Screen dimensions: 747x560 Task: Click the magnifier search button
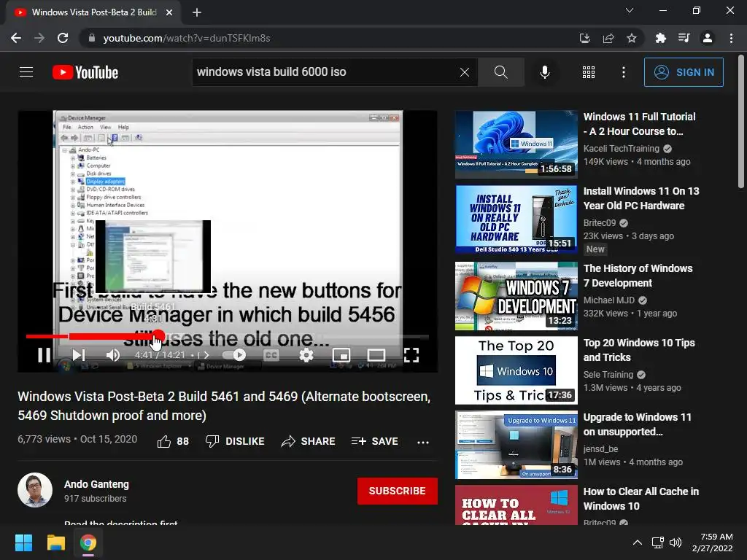(x=500, y=72)
